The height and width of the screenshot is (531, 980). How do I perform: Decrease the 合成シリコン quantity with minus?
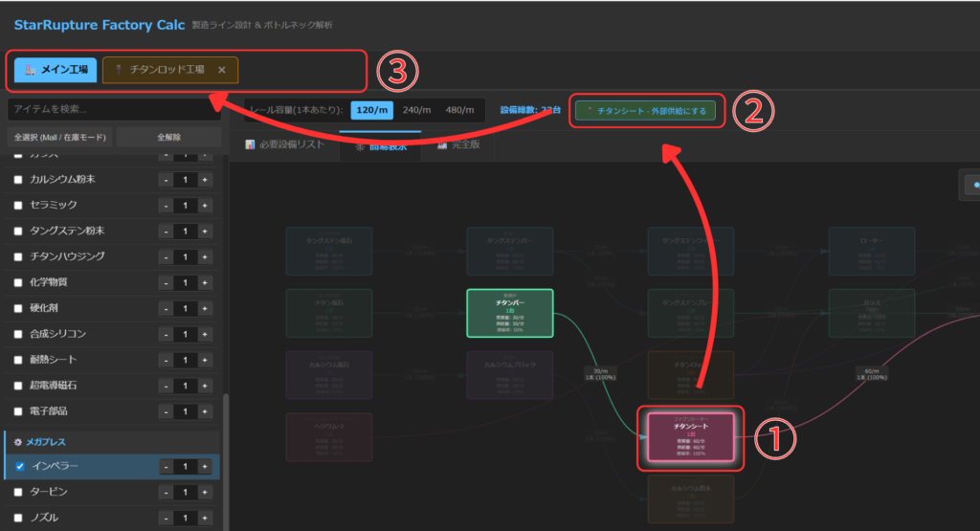point(166,334)
